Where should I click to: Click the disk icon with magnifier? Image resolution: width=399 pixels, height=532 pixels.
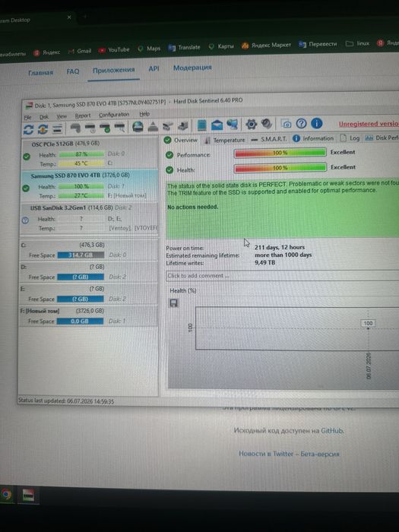pyautogui.click(x=120, y=127)
